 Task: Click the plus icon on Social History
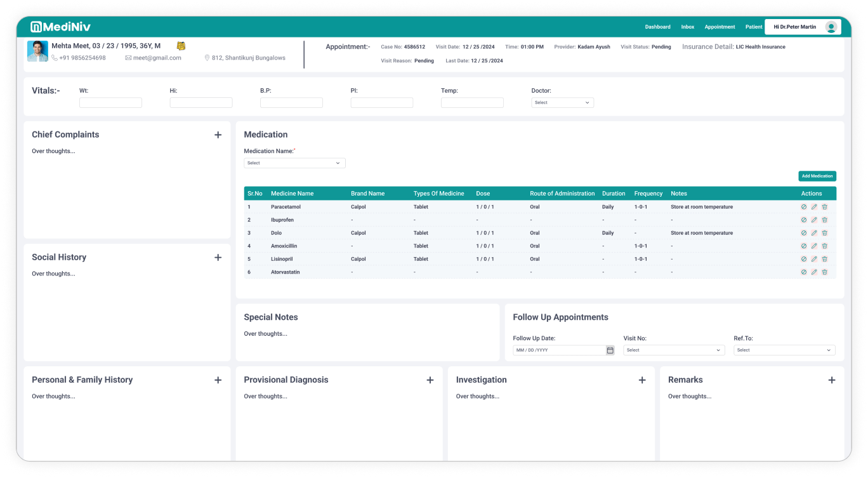pyautogui.click(x=218, y=258)
